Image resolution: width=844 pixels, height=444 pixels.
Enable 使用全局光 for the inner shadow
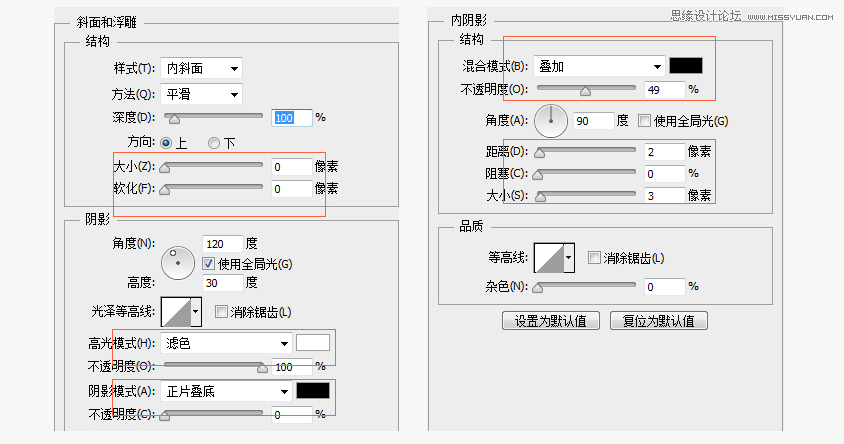(x=644, y=121)
